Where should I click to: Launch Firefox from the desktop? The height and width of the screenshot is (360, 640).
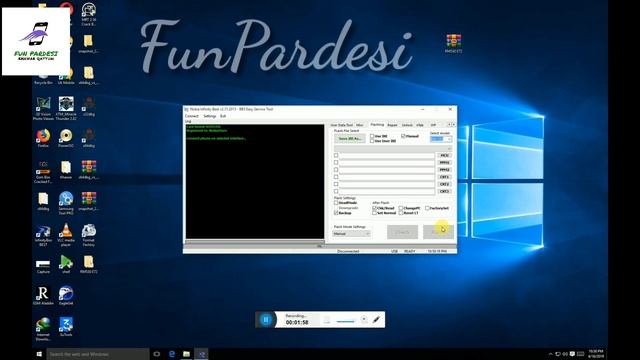click(43, 138)
